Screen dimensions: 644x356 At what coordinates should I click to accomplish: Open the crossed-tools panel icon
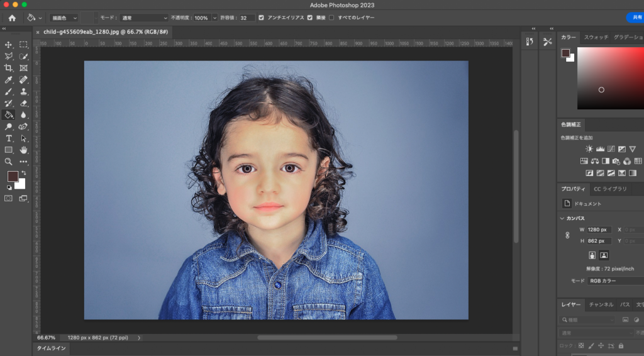548,42
